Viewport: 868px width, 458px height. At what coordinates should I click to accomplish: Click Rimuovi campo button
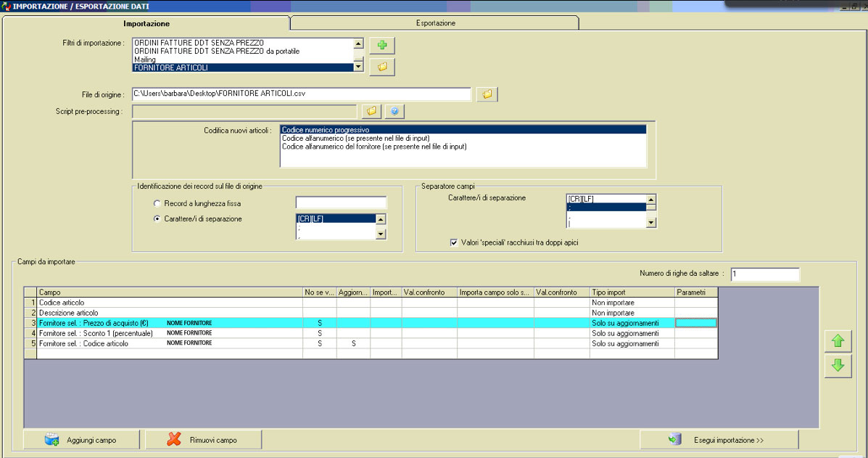coord(203,440)
